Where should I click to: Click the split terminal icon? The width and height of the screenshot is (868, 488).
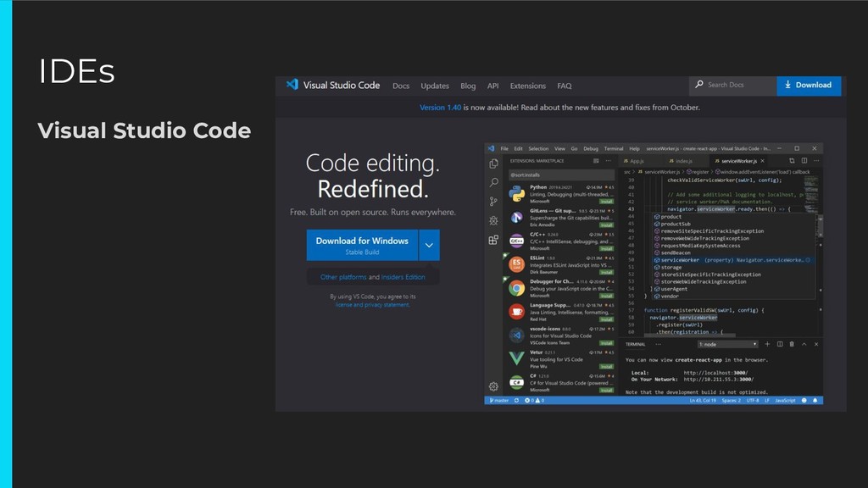780,344
